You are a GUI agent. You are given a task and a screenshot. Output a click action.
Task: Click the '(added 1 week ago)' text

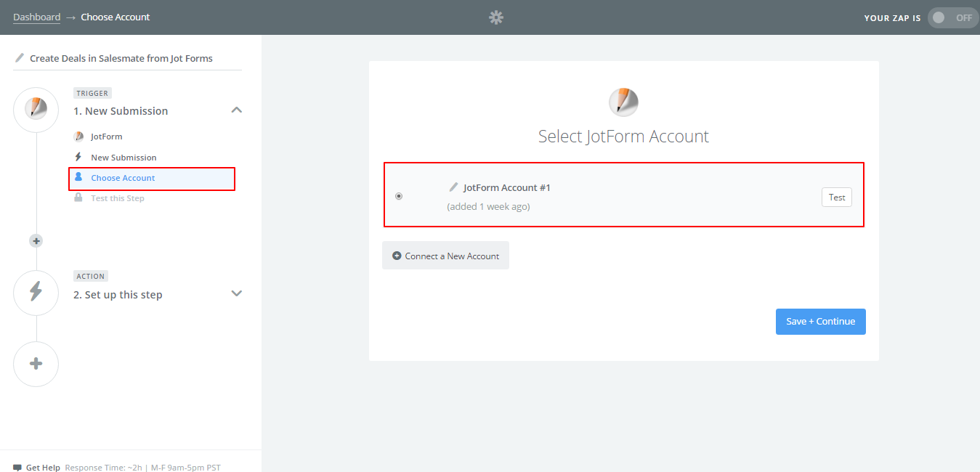point(488,207)
